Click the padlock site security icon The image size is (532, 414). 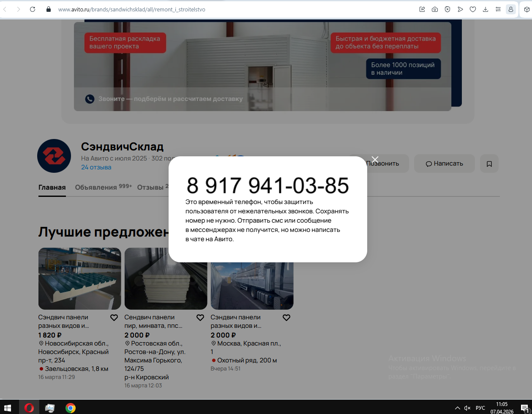point(48,9)
